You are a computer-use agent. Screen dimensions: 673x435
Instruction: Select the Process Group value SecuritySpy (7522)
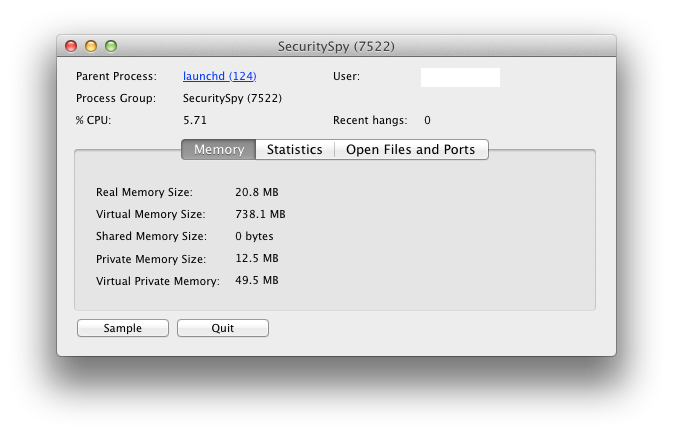232,98
